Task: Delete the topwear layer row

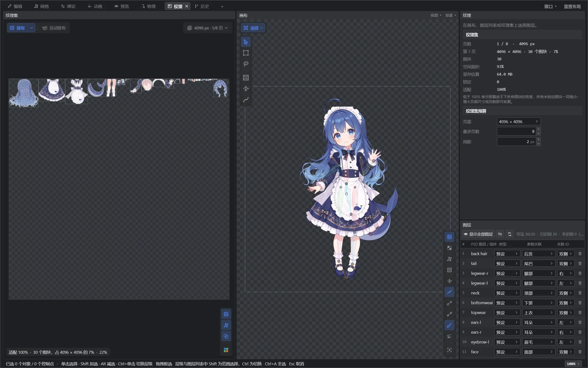Action: 580,312
